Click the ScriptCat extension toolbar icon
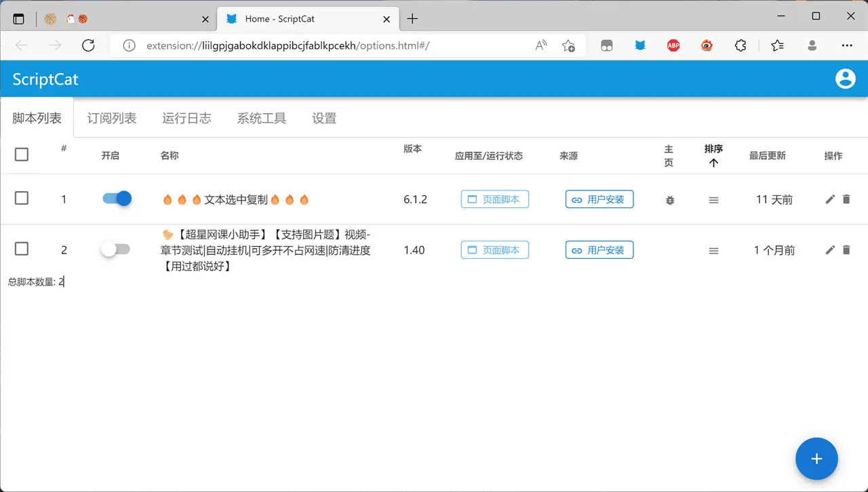Image resolution: width=868 pixels, height=492 pixels. [640, 45]
